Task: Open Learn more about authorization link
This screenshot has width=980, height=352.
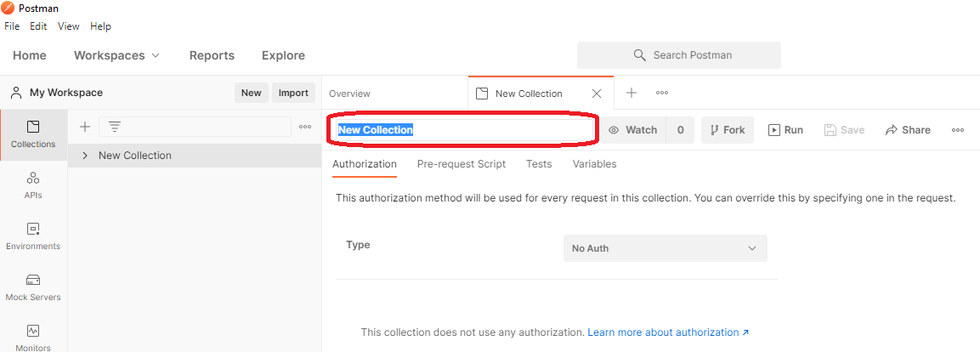Action: 668,332
